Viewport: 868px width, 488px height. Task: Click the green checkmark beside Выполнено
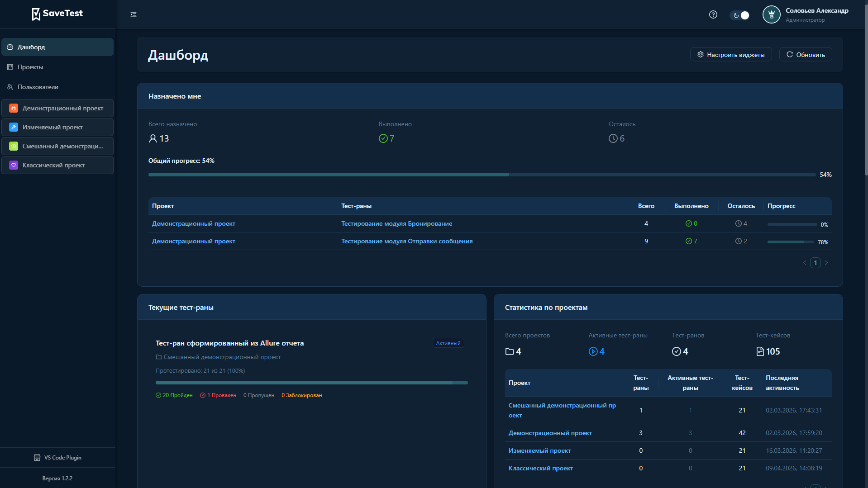coord(383,138)
